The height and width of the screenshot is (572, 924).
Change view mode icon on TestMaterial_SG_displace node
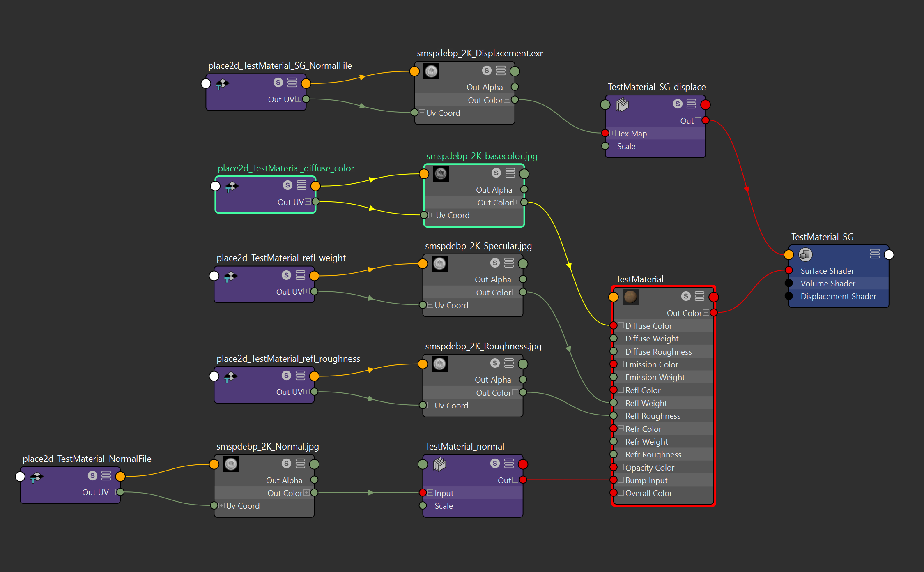click(691, 104)
